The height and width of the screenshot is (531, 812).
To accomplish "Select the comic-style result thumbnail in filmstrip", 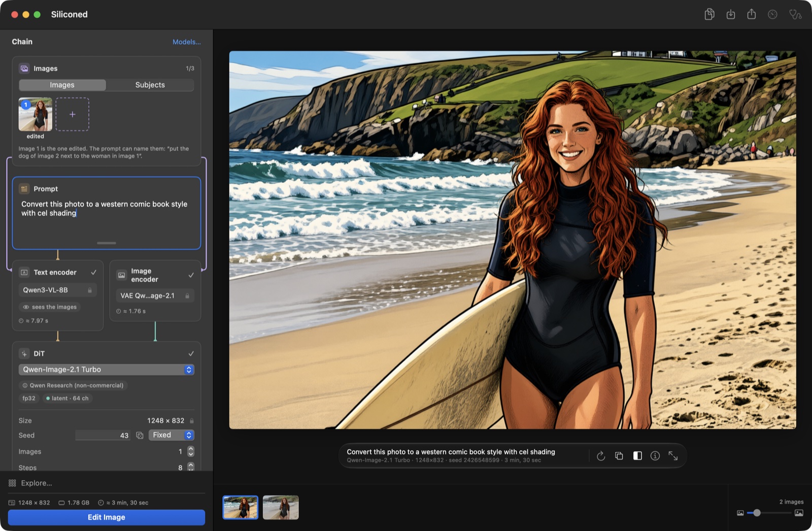I will tap(241, 508).
